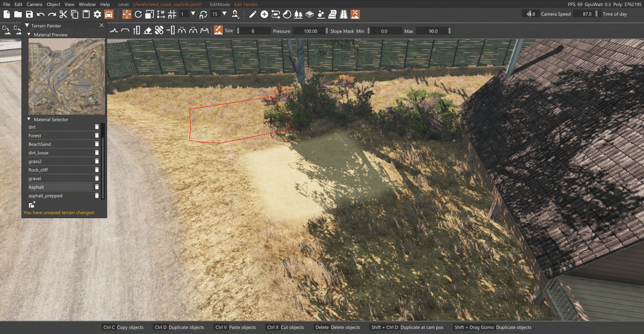644x334 pixels.
Task: Select the Translate gizmo tool
Action: tap(127, 14)
